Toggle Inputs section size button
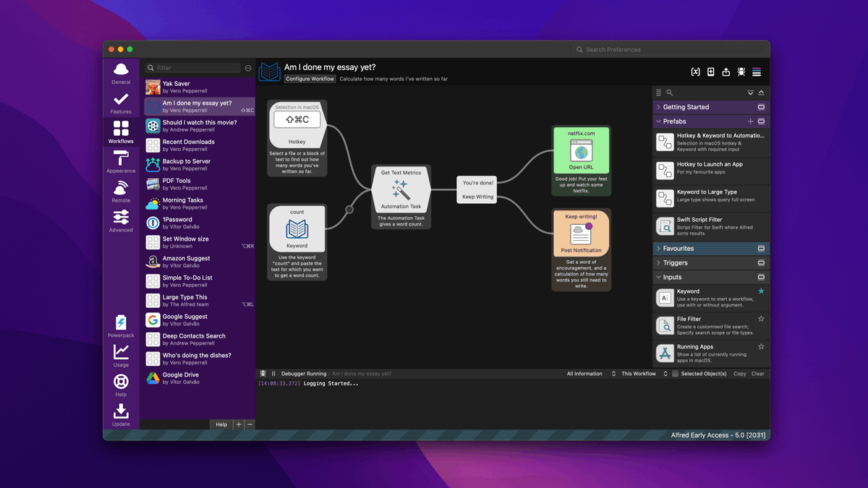The width and height of the screenshot is (868, 488). pyautogui.click(x=761, y=277)
